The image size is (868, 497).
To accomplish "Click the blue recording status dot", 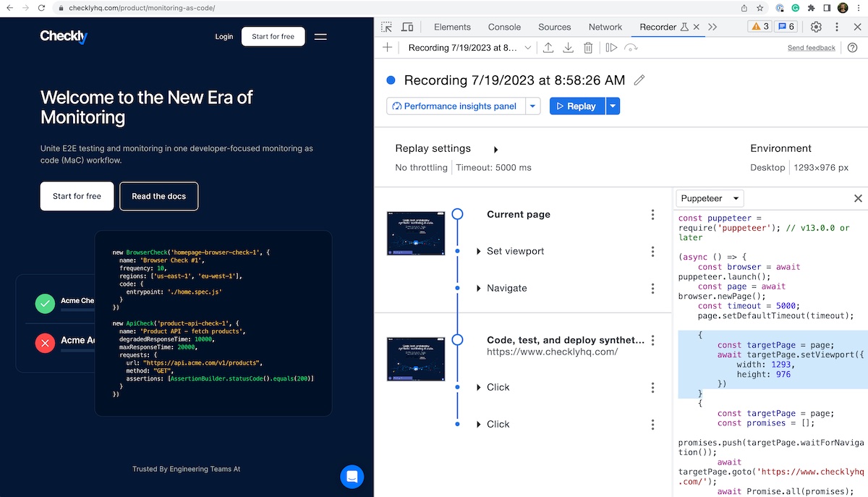I will (x=391, y=80).
